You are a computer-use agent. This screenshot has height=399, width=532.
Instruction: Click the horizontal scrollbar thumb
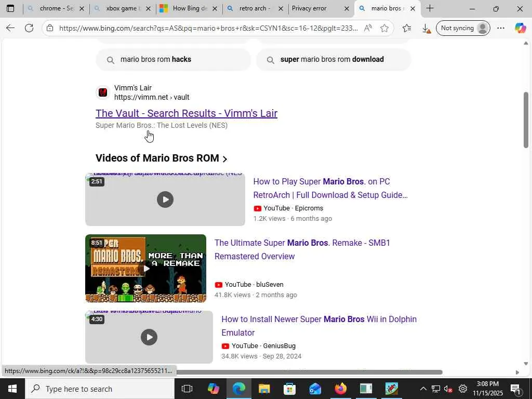(310, 372)
